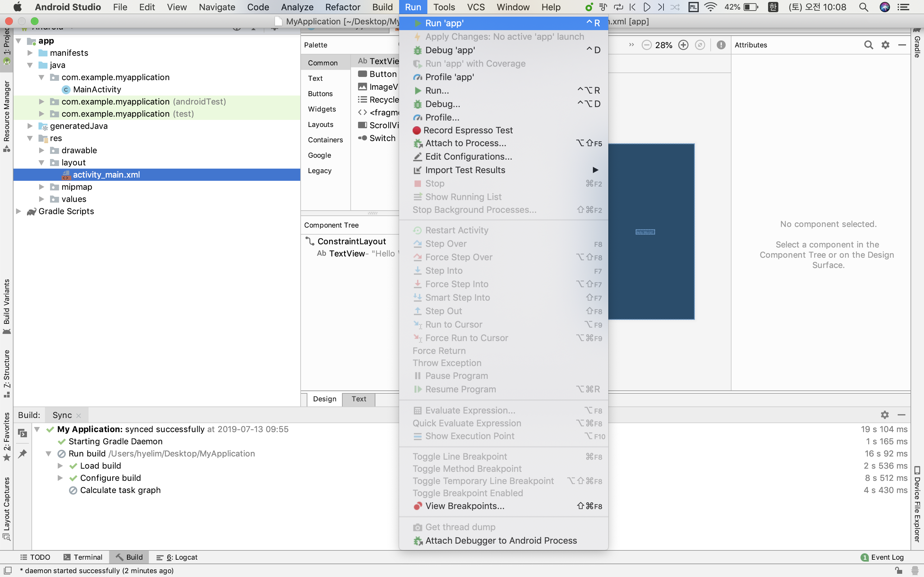
Task: Select the Widgets palette category
Action: pyautogui.click(x=322, y=109)
